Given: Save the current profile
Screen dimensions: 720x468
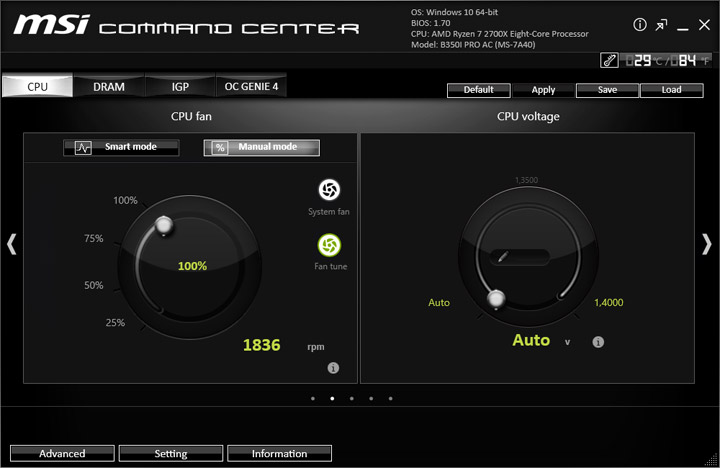Looking at the screenshot, I should (x=607, y=90).
